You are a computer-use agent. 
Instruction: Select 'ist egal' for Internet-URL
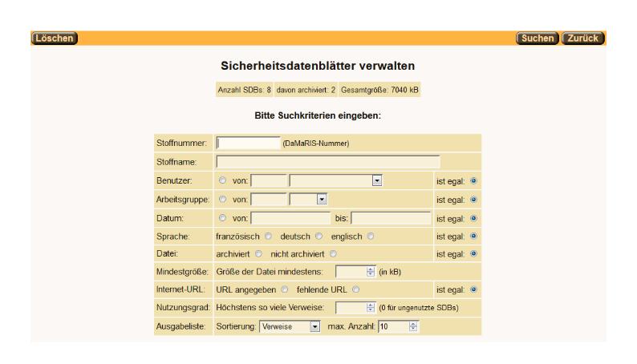tap(473, 289)
